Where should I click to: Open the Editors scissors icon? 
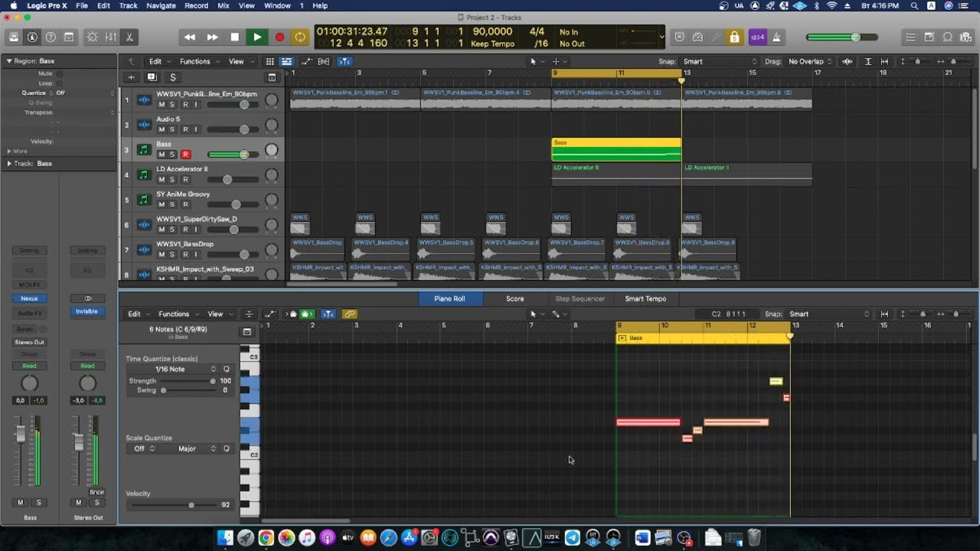click(129, 37)
